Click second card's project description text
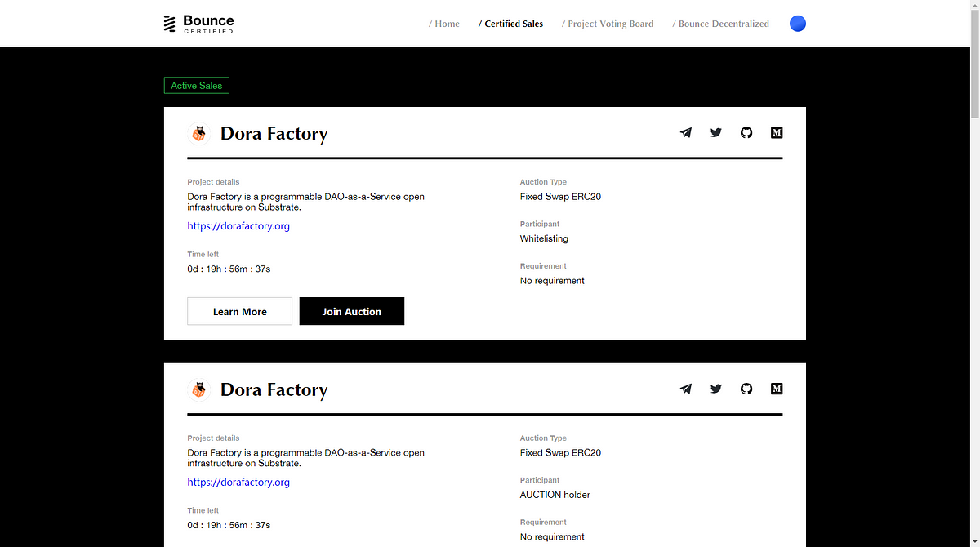This screenshot has width=980, height=547. coord(306,458)
